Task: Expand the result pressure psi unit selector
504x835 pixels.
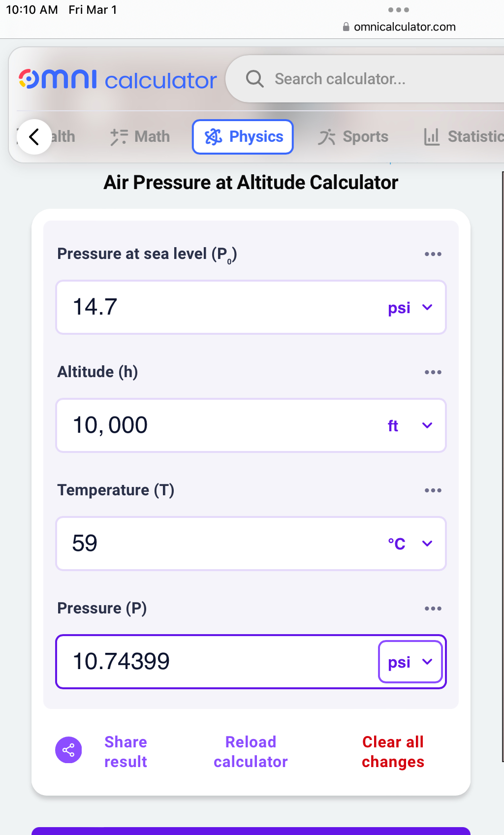Action: click(410, 662)
